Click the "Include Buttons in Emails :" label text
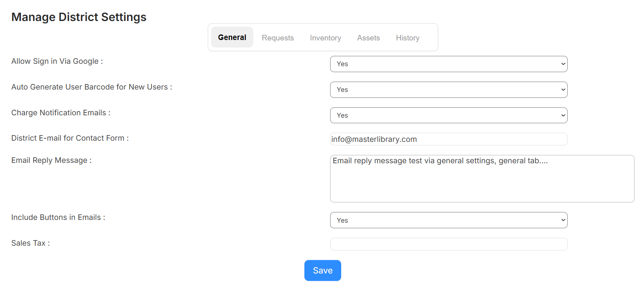Viewport: 644px width, 296px height. [x=58, y=217]
